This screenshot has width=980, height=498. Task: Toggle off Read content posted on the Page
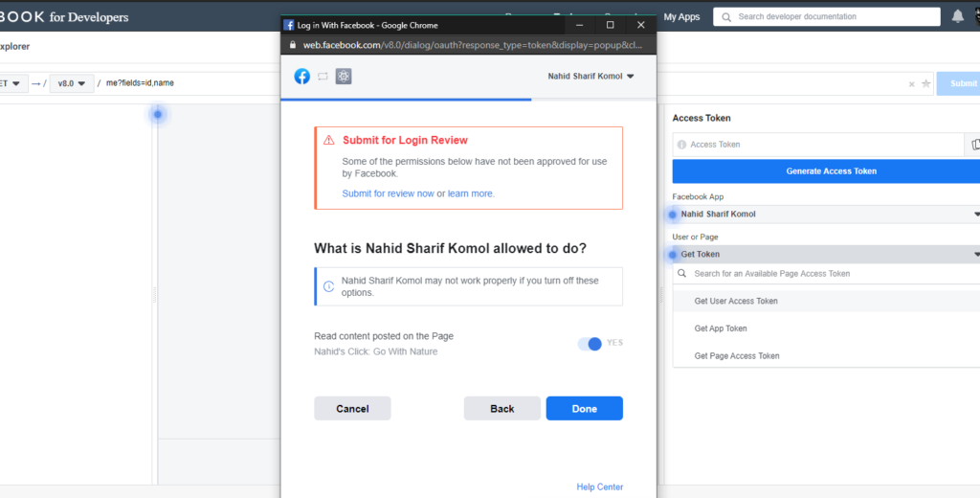[x=590, y=344]
